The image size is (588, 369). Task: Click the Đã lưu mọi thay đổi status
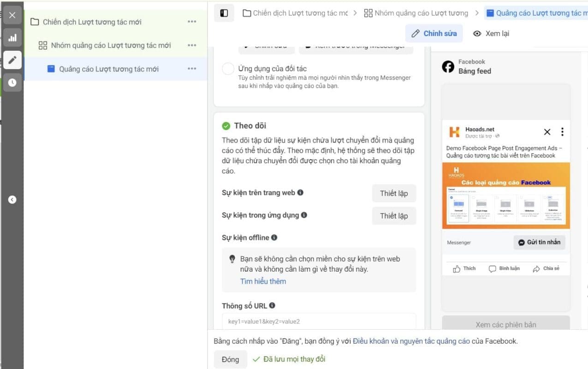pos(290,359)
